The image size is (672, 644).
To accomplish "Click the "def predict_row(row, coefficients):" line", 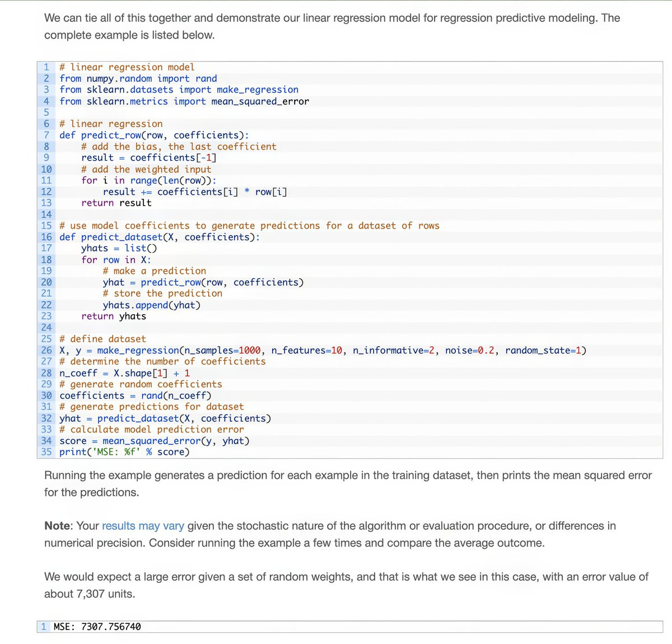I will click(154, 135).
